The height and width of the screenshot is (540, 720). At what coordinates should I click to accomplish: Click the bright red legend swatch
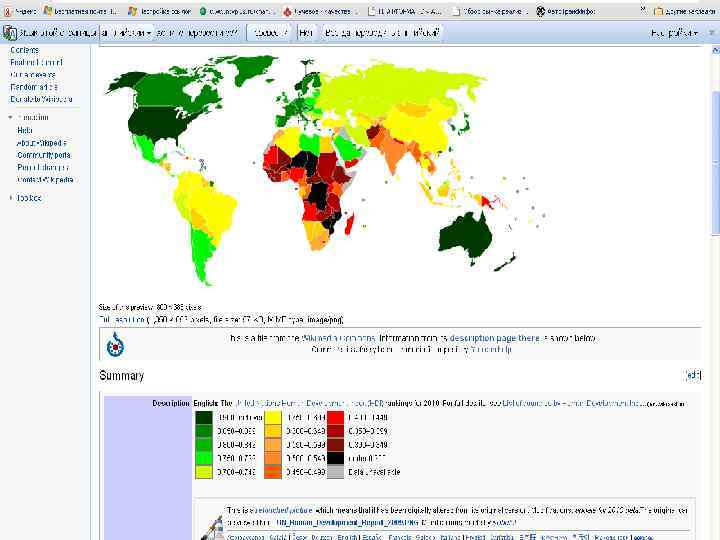point(335,417)
